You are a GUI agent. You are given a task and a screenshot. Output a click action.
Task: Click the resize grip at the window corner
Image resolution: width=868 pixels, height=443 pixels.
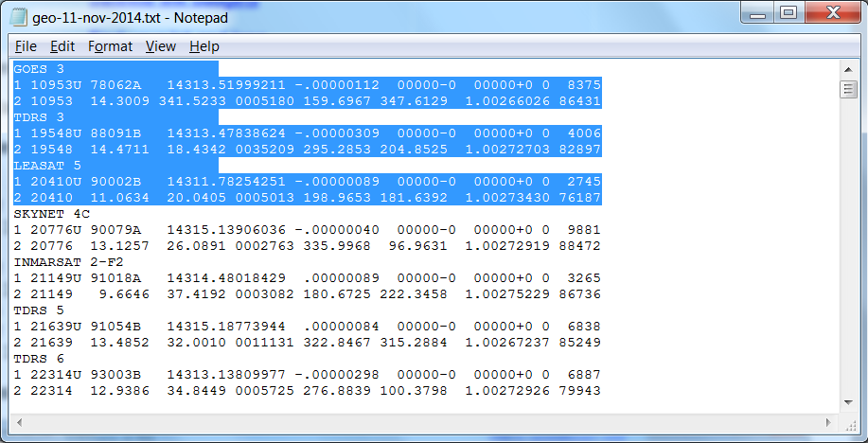pyautogui.click(x=850, y=424)
